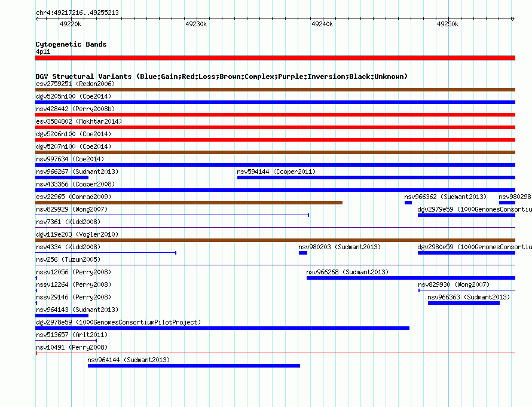The image size is (532, 407).
Task: Select the long blue bar under dgv2978e59
Action: pyautogui.click(x=222, y=328)
